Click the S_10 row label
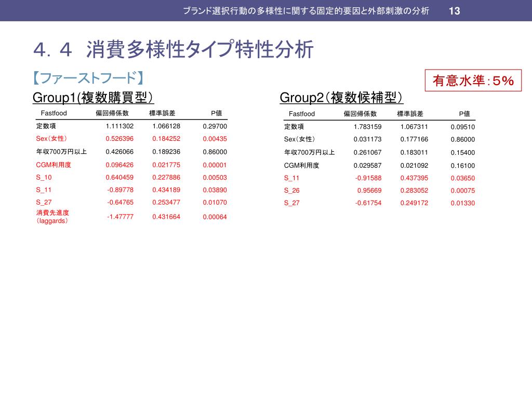This screenshot has height=399, width=532. (x=44, y=178)
